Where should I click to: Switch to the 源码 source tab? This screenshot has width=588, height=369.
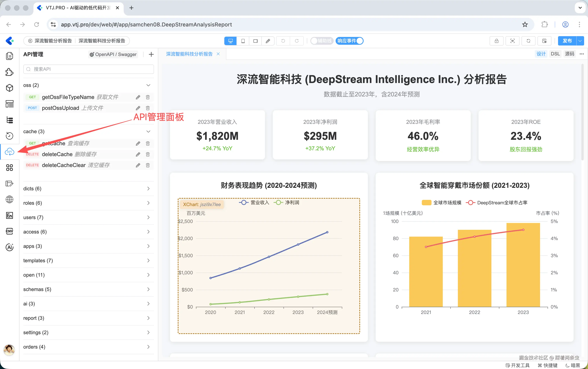point(570,54)
